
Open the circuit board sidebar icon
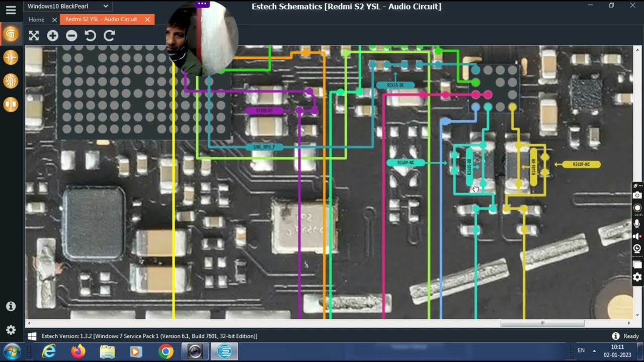click(11, 81)
